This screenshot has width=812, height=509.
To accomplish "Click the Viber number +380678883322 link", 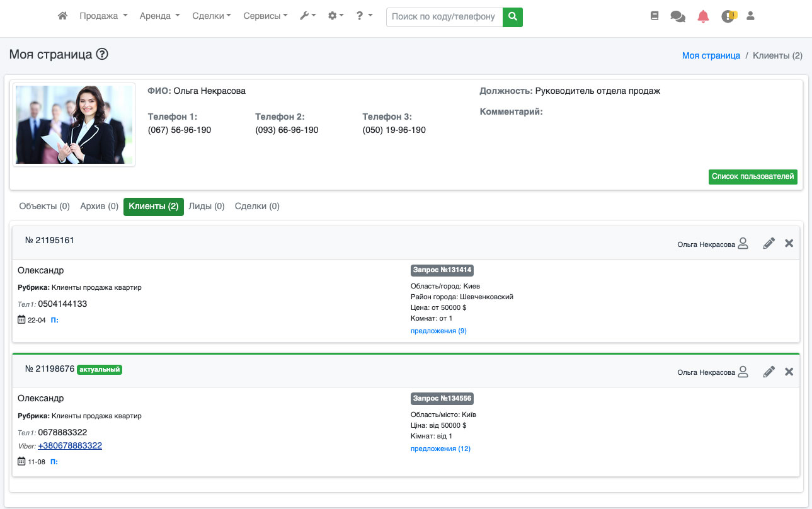I will [70, 445].
